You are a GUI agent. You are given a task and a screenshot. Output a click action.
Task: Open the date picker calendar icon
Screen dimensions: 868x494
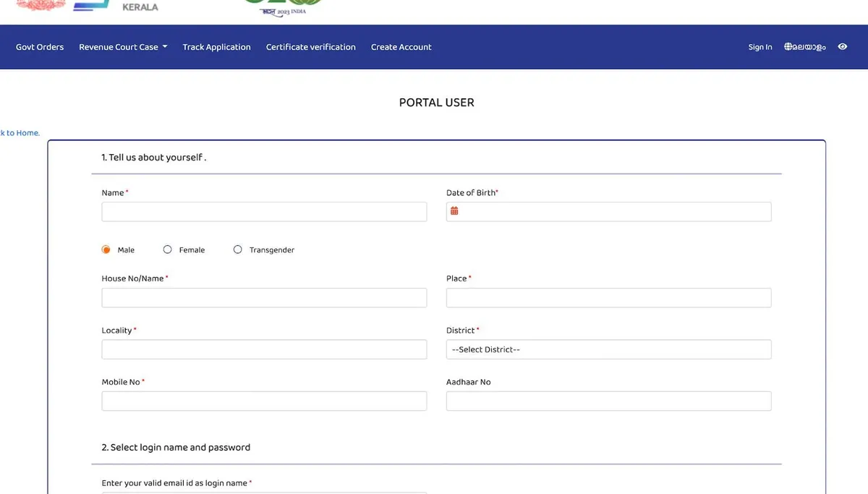[454, 210]
